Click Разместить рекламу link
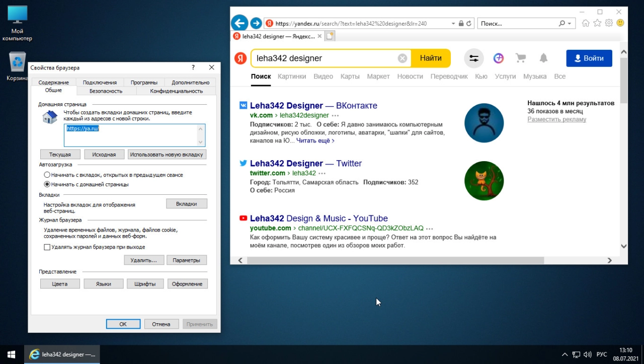 556,119
